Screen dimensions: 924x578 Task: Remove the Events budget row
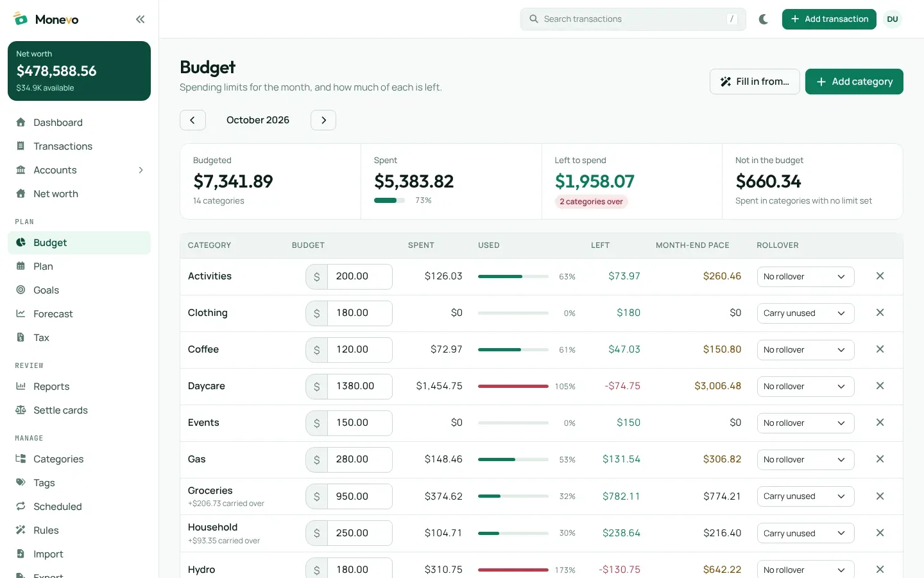tap(880, 423)
